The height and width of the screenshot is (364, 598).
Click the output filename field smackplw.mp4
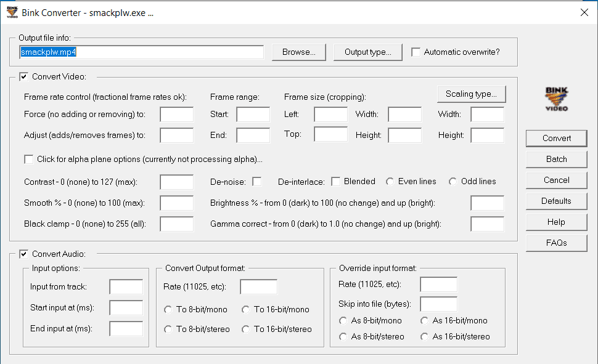coord(142,52)
